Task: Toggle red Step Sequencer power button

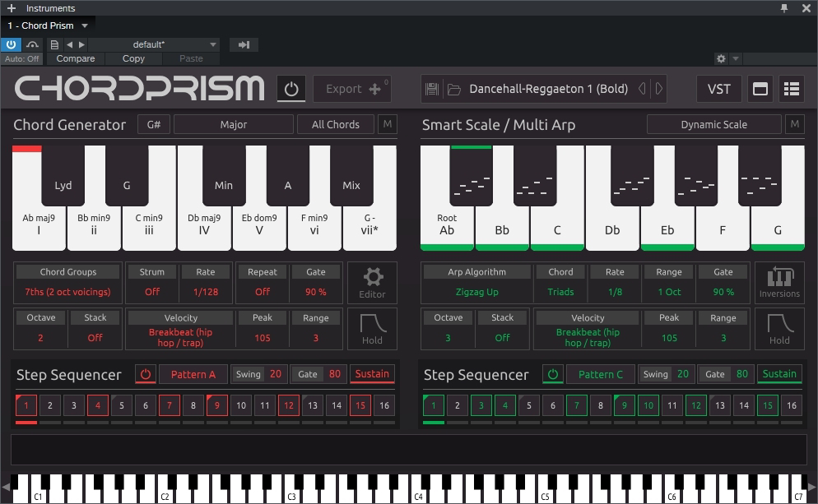Action: [x=146, y=374]
